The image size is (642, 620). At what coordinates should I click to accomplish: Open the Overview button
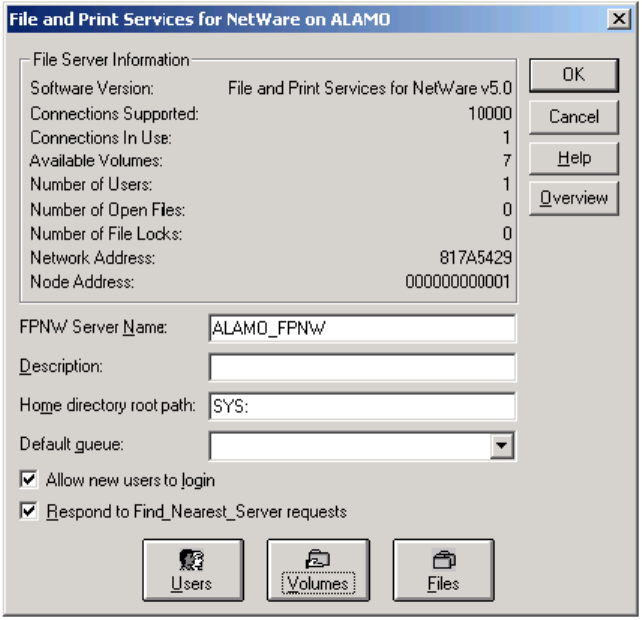tap(574, 198)
